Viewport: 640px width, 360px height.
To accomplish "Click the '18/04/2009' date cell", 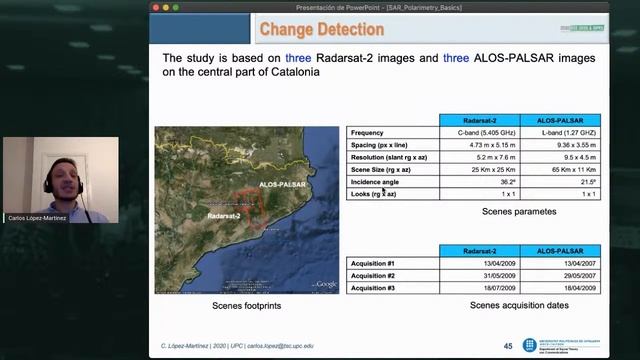I will pyautogui.click(x=560, y=288).
